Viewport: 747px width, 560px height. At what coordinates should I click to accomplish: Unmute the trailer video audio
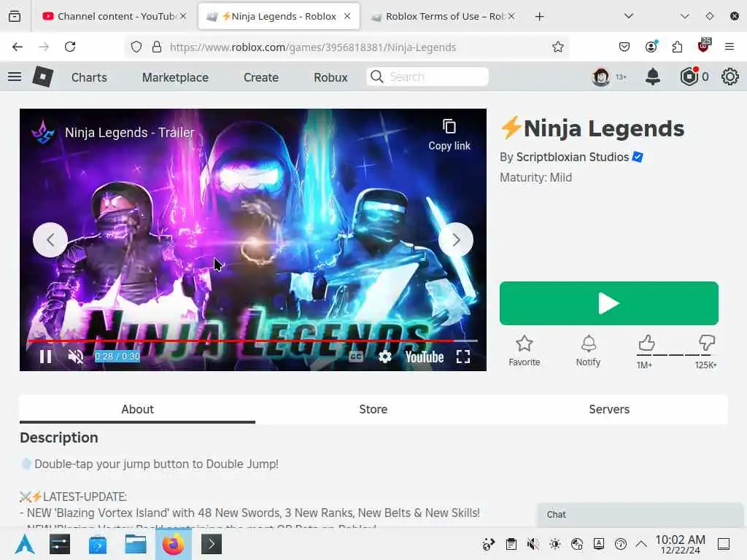pos(75,356)
